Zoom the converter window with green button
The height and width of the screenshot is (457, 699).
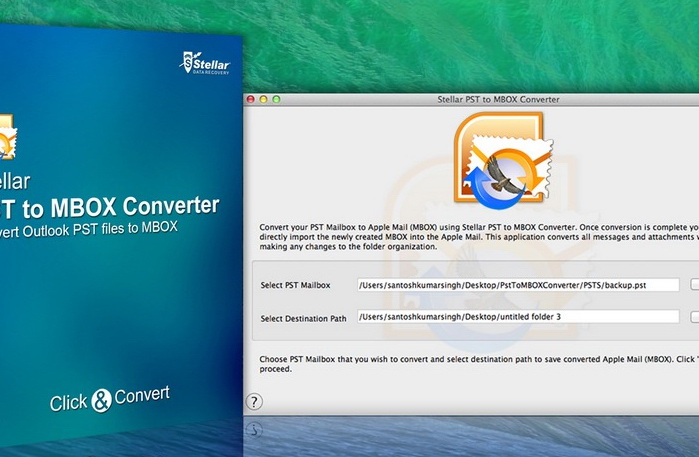[276, 99]
